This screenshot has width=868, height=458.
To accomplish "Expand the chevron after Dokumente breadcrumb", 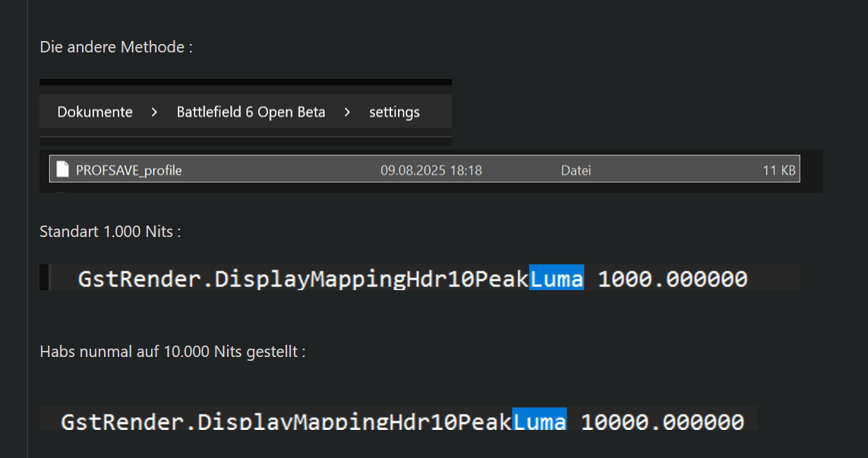I will [x=154, y=112].
